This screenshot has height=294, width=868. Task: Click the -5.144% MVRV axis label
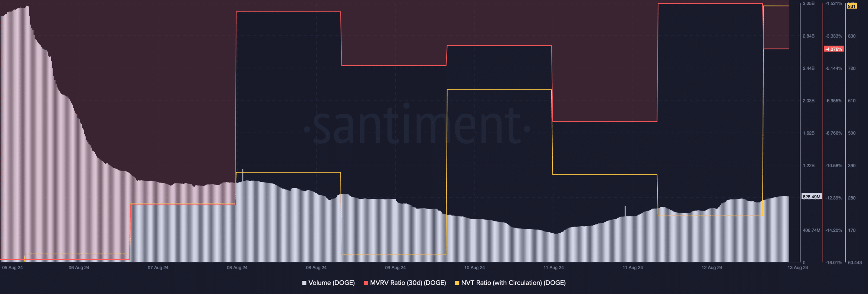click(x=834, y=68)
